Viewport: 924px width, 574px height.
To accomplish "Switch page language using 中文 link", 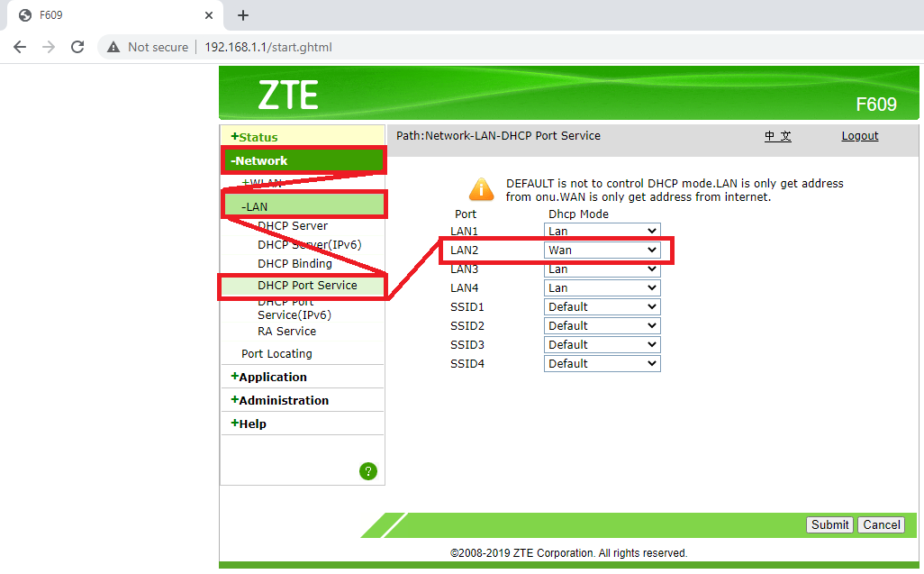I will click(x=778, y=136).
